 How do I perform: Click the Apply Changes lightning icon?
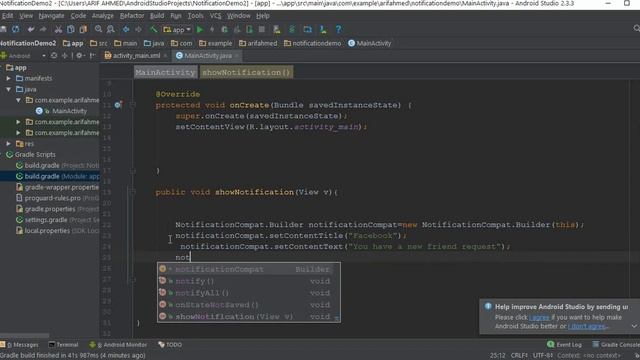[212, 29]
